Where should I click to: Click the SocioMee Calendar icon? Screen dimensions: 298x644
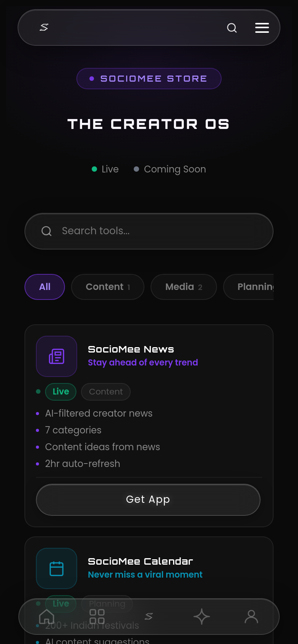[57, 568]
